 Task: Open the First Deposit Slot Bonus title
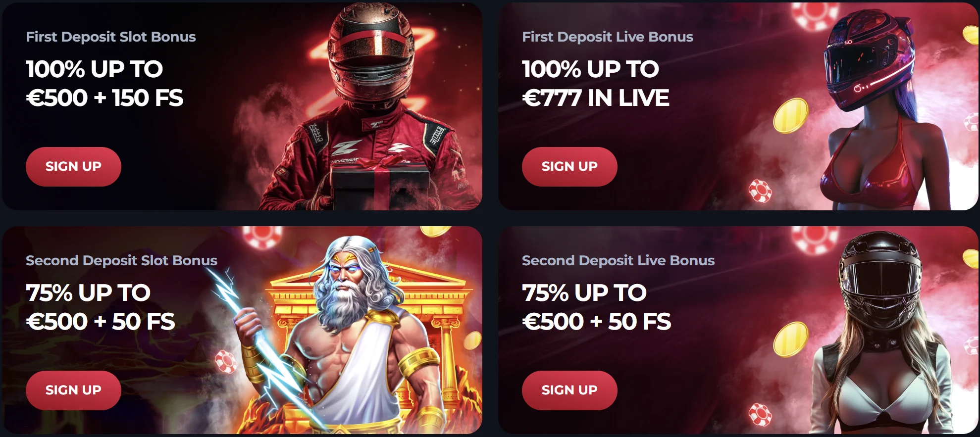111,37
